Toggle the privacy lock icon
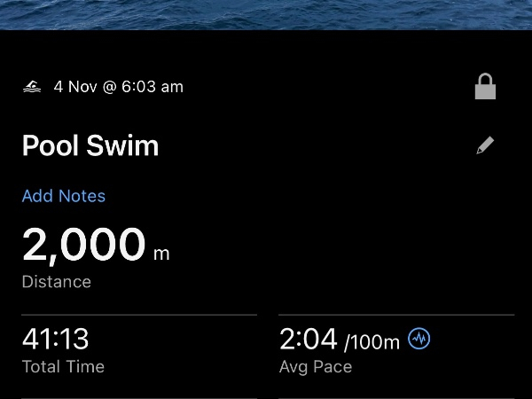This screenshot has height=399, width=532. coord(485,86)
